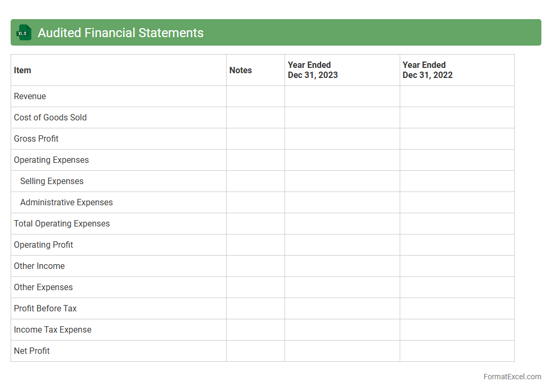Select the Selling Expenses sub-item

[52, 181]
